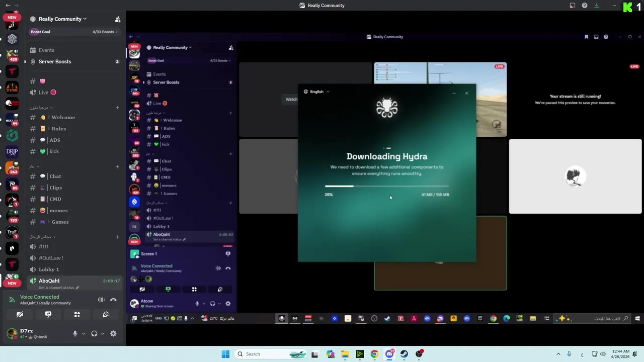
Task: Open Windows Start button
Action: 225,354
